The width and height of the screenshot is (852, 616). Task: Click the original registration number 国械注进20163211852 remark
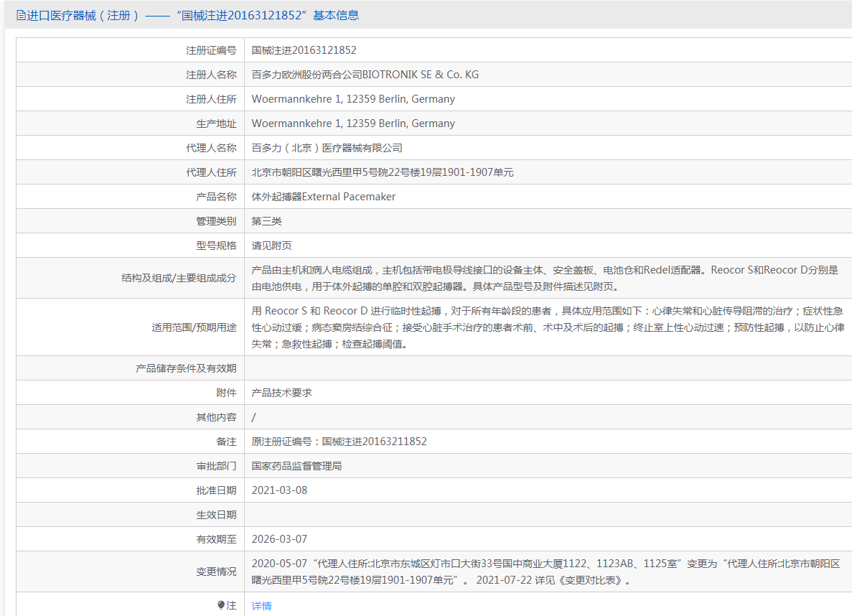click(x=339, y=442)
